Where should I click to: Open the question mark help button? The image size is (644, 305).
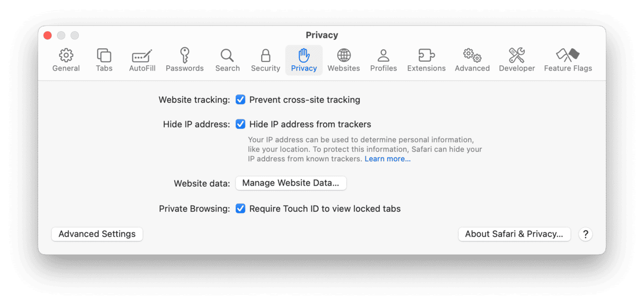[x=585, y=234]
